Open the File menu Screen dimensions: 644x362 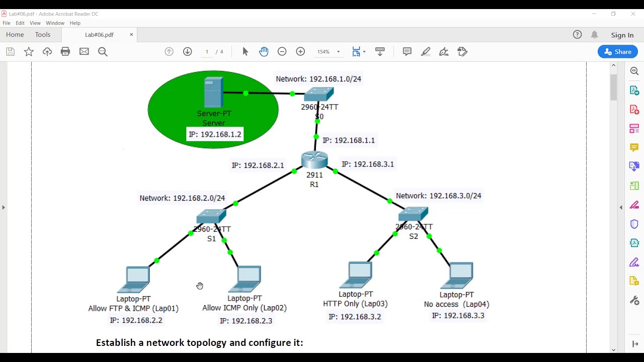point(7,23)
